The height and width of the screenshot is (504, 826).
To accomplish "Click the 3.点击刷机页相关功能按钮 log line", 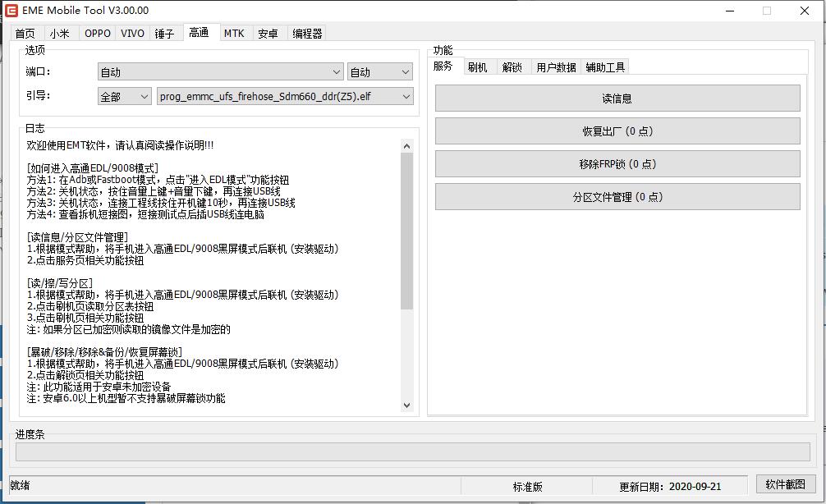I will pyautogui.click(x=85, y=318).
